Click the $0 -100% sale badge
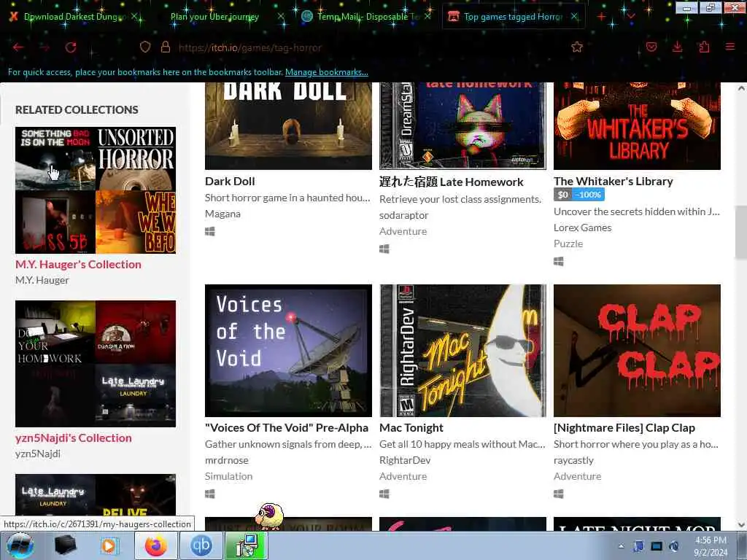747x560 pixels. tap(578, 195)
